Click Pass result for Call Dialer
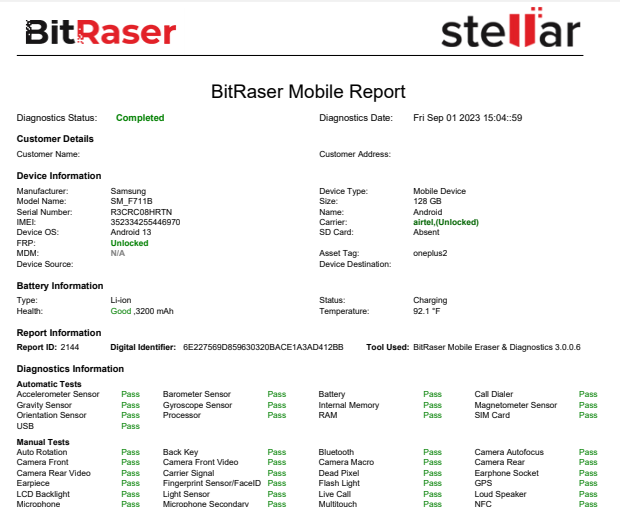Viewport: 620px width, 507px height. click(x=588, y=394)
